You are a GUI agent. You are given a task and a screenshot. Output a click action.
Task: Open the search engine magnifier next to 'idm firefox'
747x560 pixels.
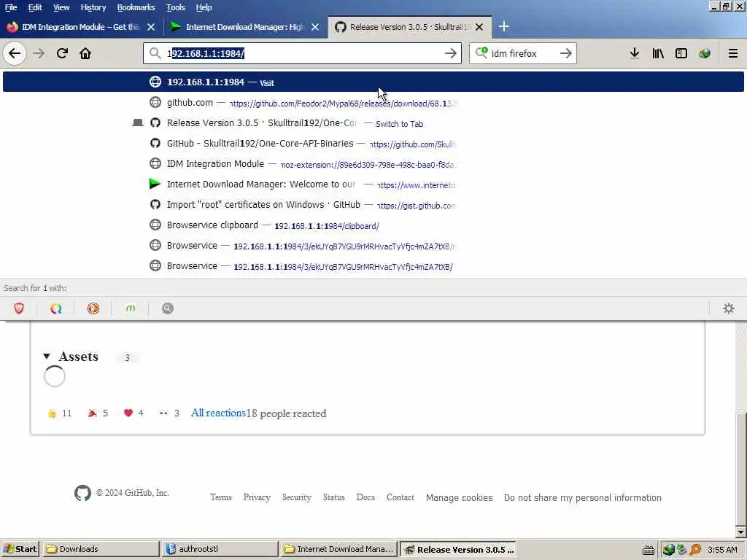481,52
